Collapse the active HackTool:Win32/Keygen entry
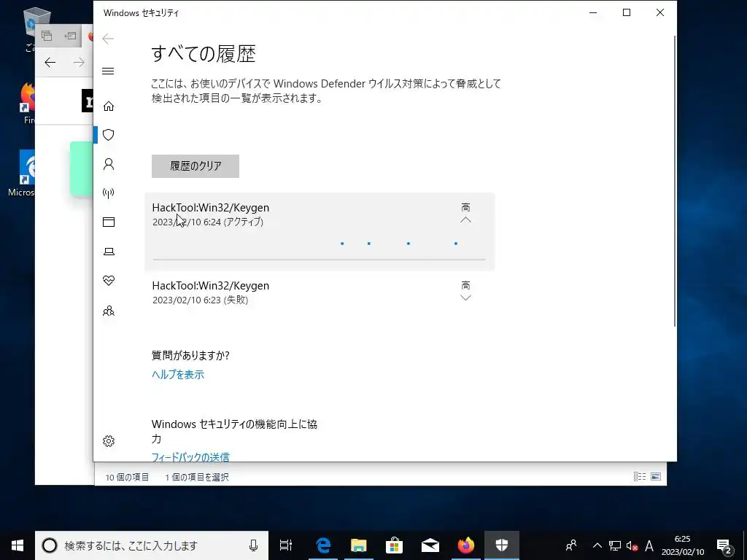The width and height of the screenshot is (747, 560). coord(465,220)
